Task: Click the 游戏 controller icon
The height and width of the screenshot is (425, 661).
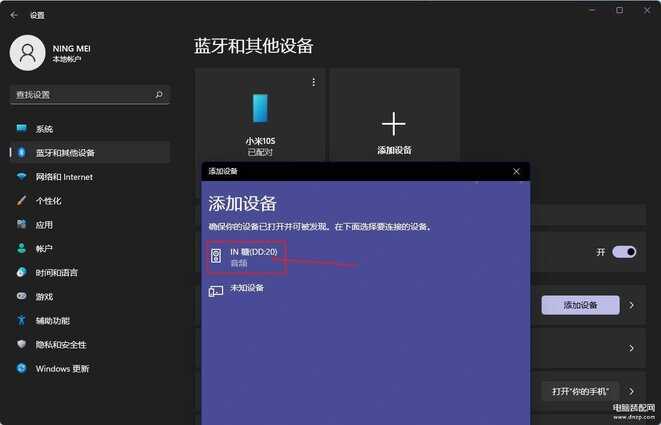Action: (x=21, y=296)
